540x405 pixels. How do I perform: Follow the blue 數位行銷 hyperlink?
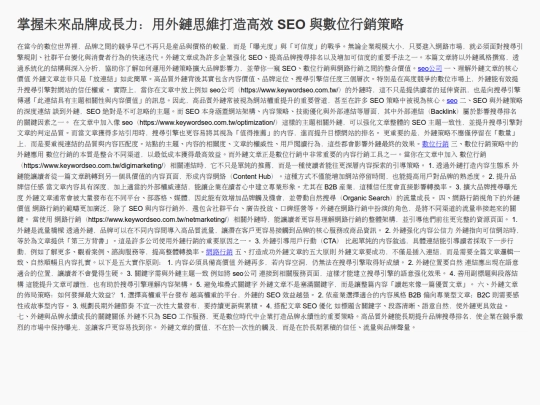(x=435, y=144)
